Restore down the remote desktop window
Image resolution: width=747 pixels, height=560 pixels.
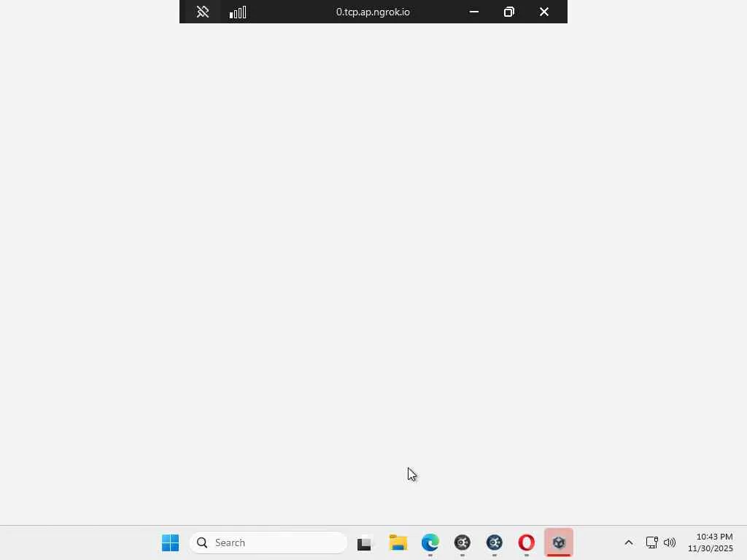(x=508, y=12)
